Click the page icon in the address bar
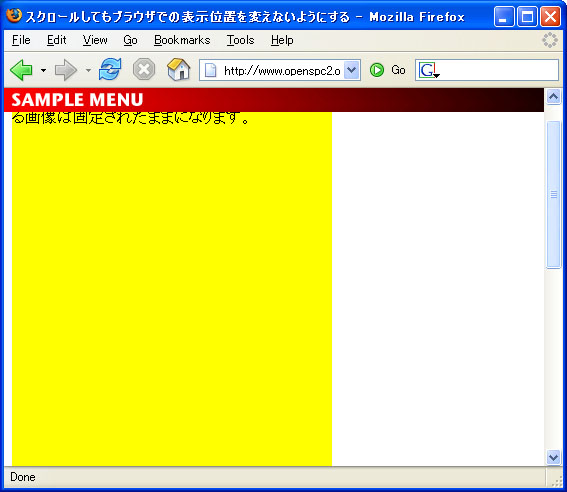Image resolution: width=567 pixels, height=492 pixels. click(x=210, y=70)
